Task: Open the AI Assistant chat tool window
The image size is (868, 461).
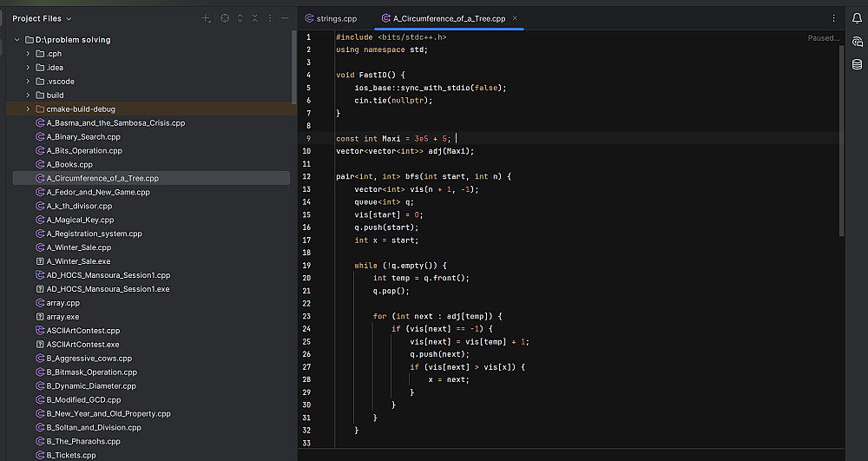Action: pyautogui.click(x=858, y=42)
